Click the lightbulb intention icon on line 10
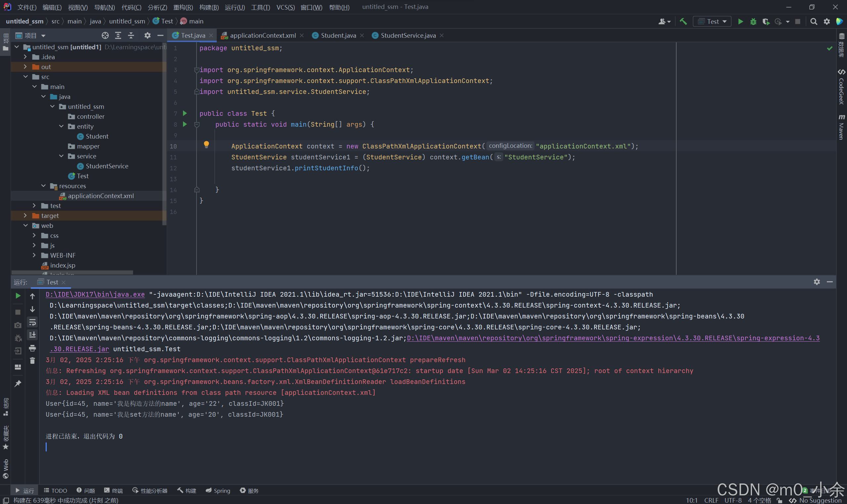This screenshot has height=504, width=847. pos(206,145)
